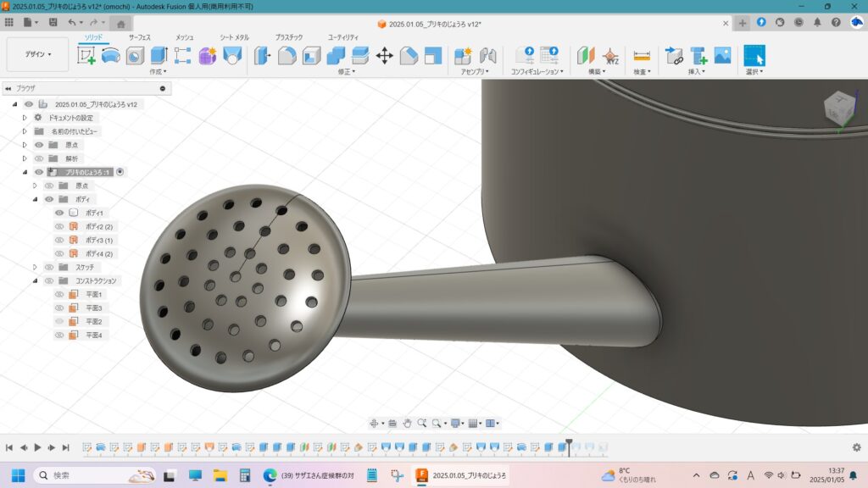Select the Extrude tool in toolbar

click(159, 56)
